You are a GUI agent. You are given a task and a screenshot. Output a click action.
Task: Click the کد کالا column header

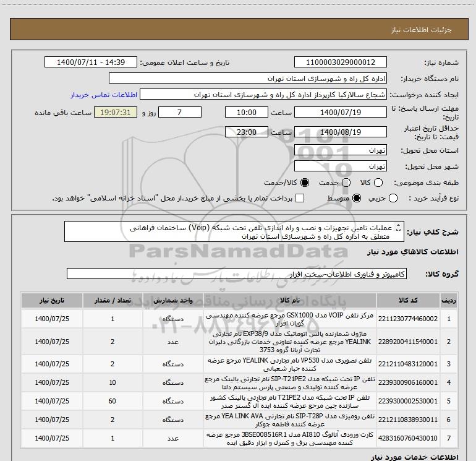(408, 301)
